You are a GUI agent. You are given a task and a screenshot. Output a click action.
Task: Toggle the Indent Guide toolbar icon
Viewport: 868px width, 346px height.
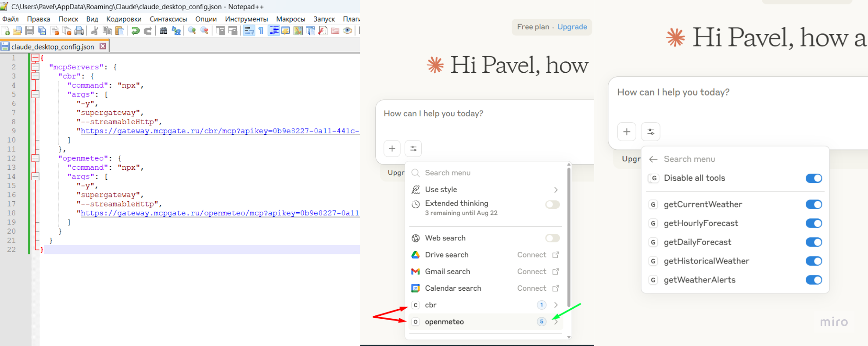(x=274, y=31)
